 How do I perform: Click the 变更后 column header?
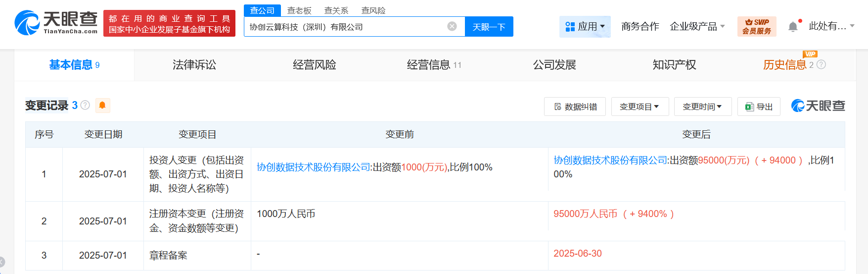point(696,134)
